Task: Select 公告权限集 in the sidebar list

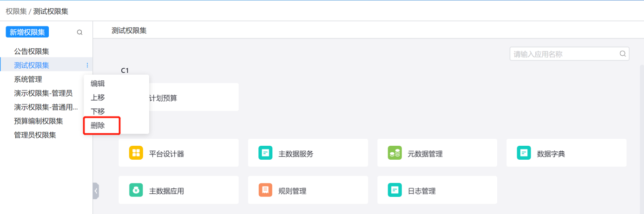Action: [32, 52]
